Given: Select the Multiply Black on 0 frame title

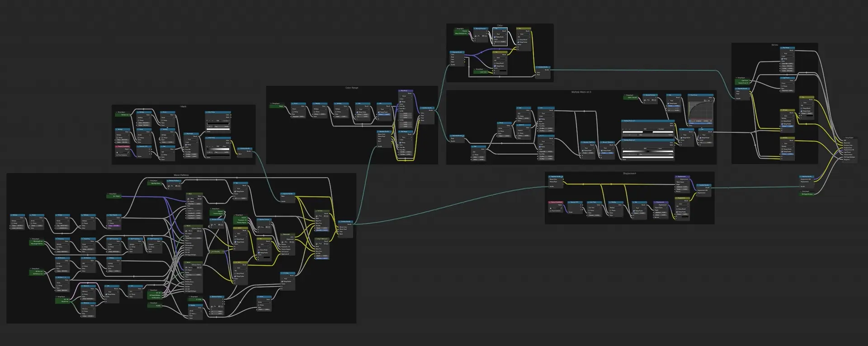Looking at the screenshot, I should (581, 92).
